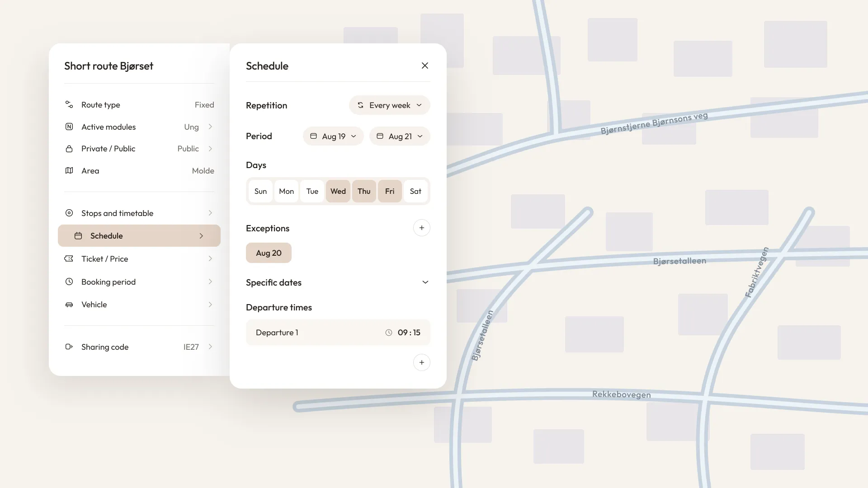Open Ticket / Price chevron

click(x=210, y=259)
